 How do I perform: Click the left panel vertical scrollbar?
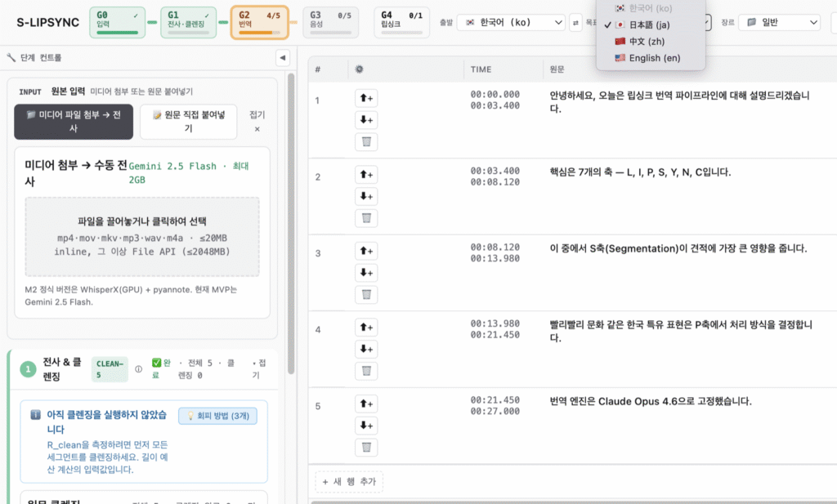pos(291,224)
